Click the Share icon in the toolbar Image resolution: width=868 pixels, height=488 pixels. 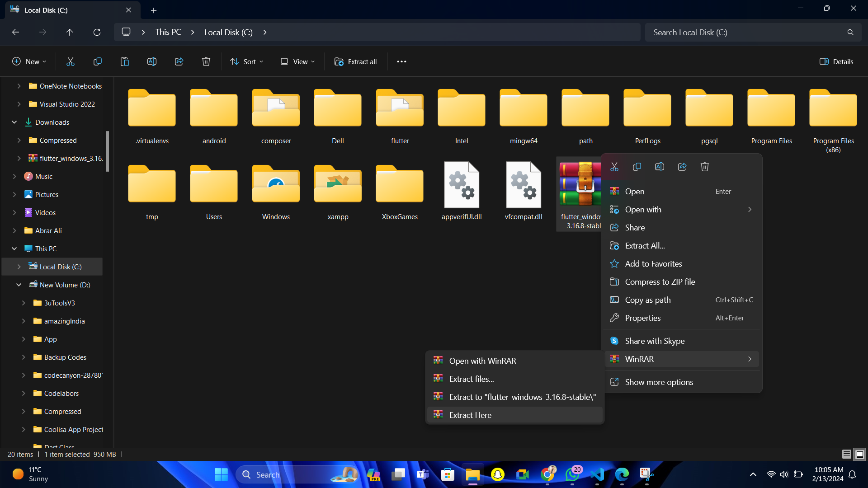click(x=179, y=62)
